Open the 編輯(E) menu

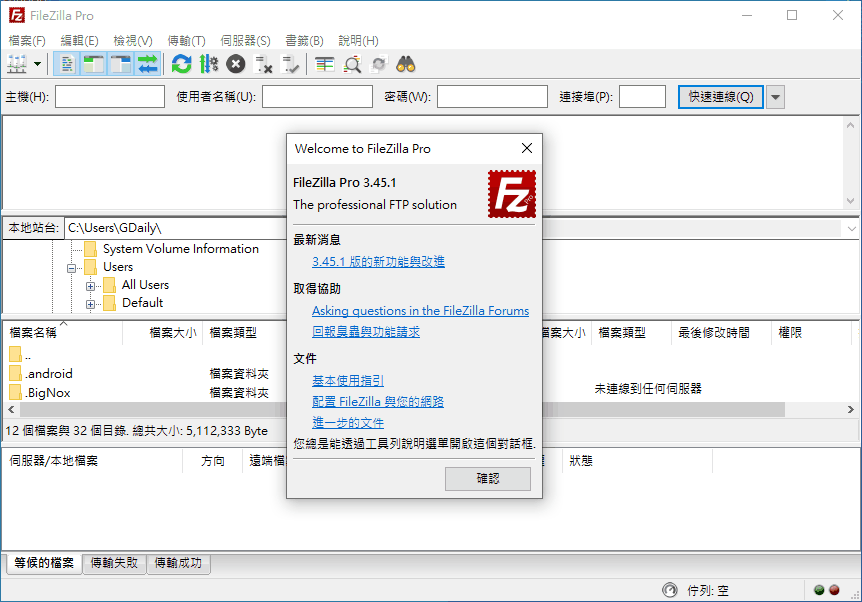[79, 41]
